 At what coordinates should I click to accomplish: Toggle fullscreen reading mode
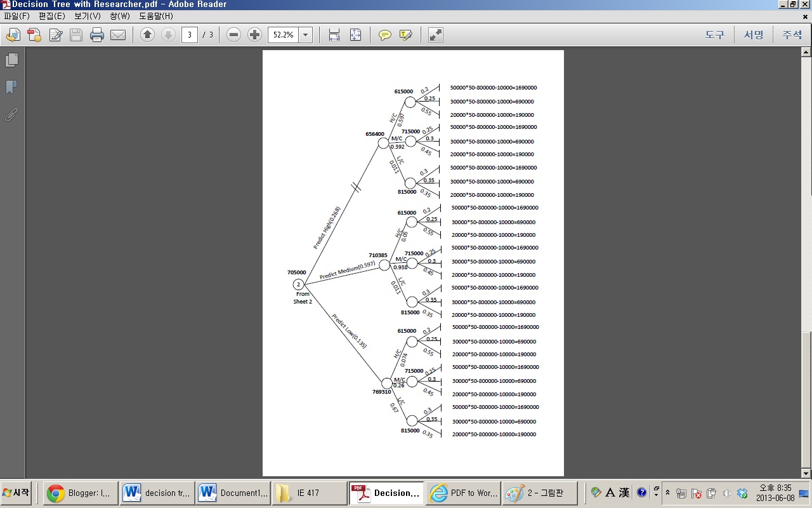click(435, 35)
